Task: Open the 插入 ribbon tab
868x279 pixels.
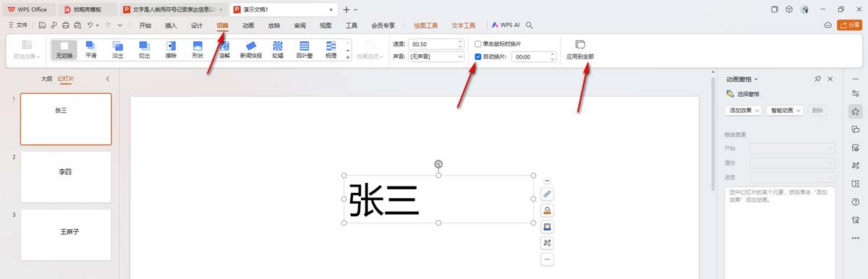Action: point(171,25)
